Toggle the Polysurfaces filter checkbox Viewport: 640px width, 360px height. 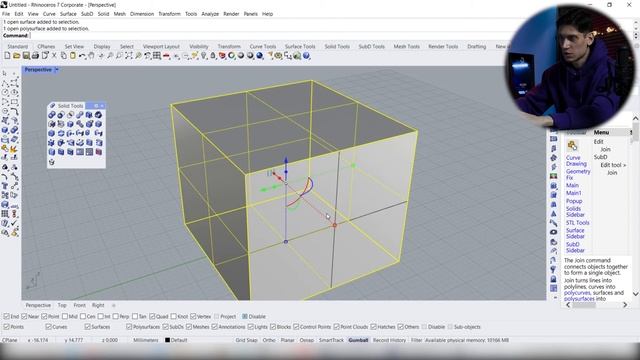(x=129, y=327)
